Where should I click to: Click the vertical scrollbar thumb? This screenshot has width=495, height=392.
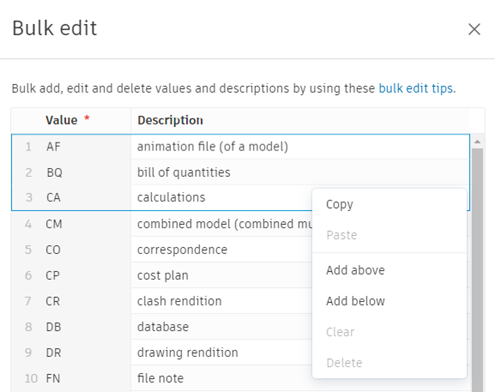pyautogui.click(x=477, y=270)
